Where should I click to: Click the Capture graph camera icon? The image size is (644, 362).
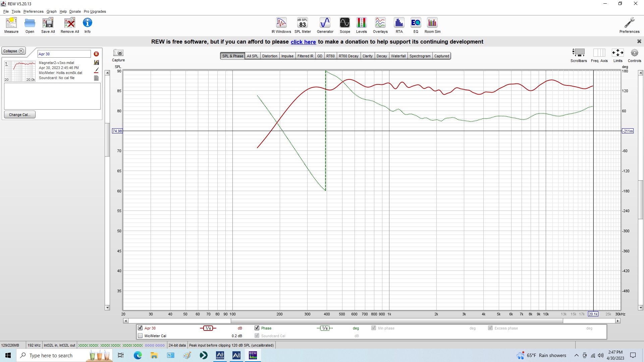tap(118, 53)
